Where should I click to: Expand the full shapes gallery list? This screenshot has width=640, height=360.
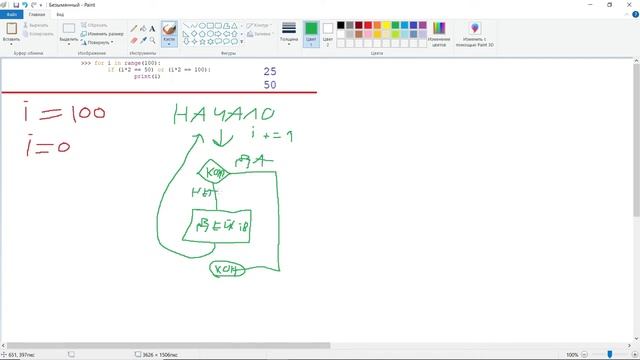[242, 42]
